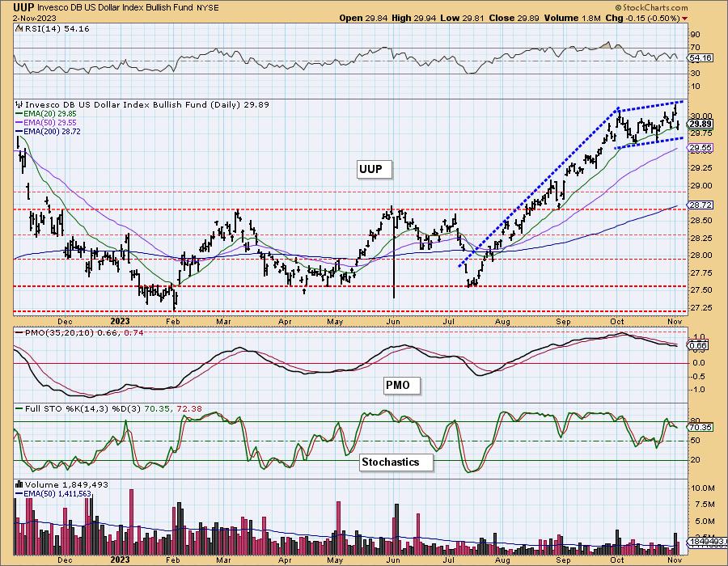Screen dimensions: 728x566
Task: Click the 2023 label on price chart axis
Action: (x=120, y=321)
